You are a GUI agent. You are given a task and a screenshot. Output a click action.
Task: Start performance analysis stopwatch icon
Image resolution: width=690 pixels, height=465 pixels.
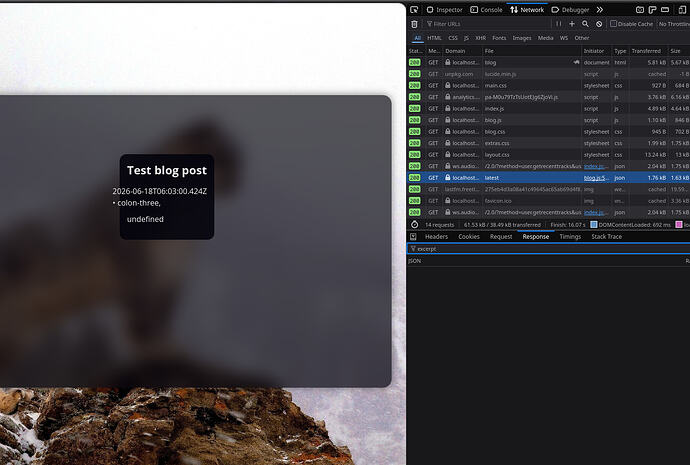click(x=415, y=224)
